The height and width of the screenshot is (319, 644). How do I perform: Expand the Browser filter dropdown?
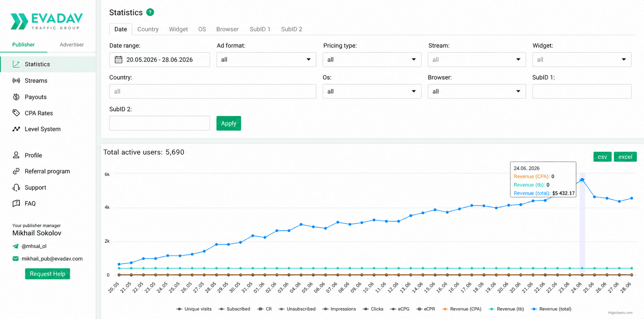[x=477, y=92]
